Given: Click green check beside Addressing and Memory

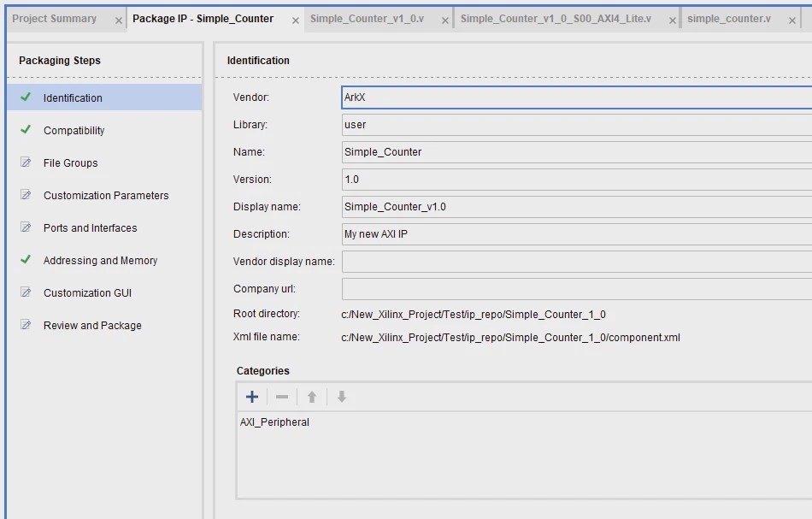Looking at the screenshot, I should [x=26, y=260].
